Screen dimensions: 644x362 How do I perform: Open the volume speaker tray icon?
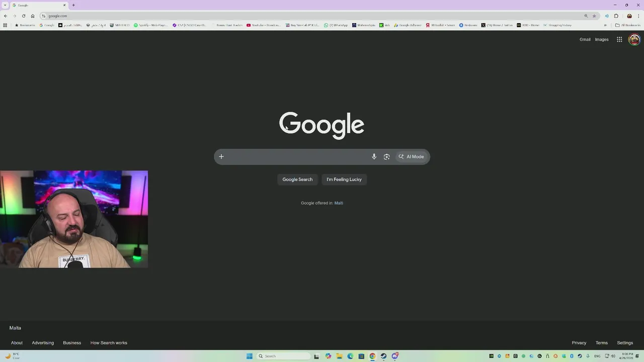[613, 356]
